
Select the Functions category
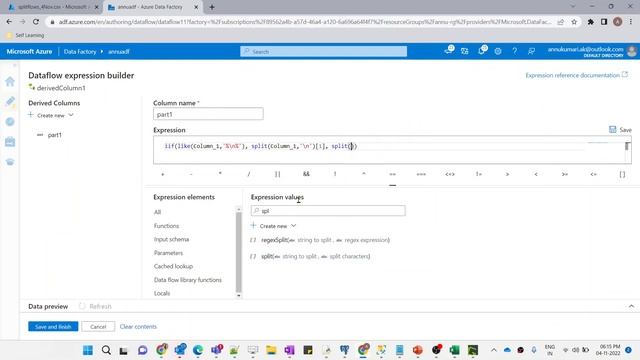pyautogui.click(x=166, y=226)
